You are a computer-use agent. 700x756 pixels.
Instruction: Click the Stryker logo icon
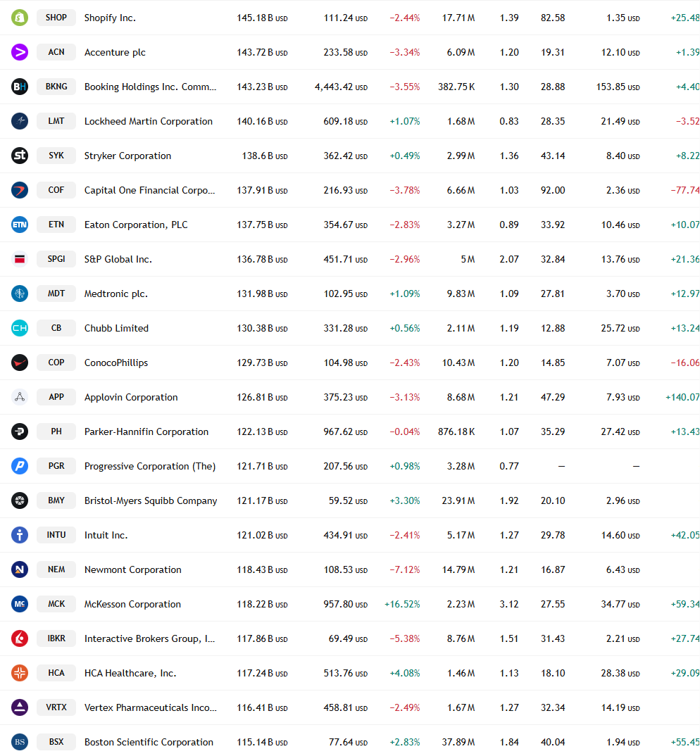(x=20, y=156)
